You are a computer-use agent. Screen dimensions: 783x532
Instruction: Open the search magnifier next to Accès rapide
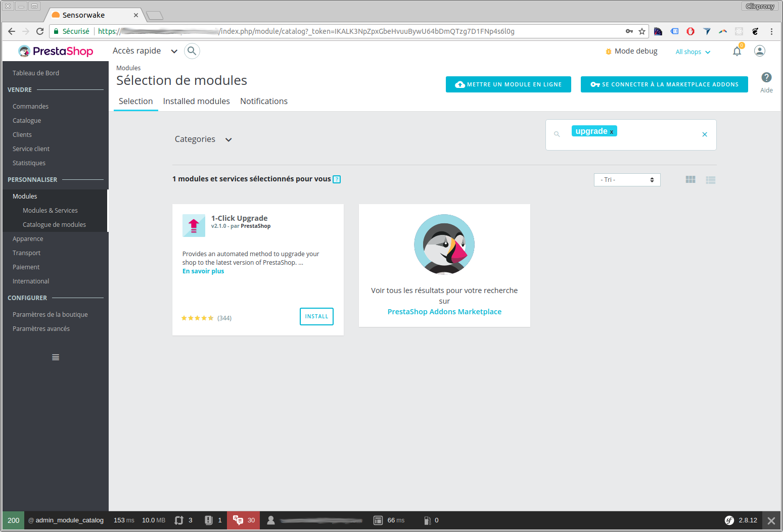(192, 51)
